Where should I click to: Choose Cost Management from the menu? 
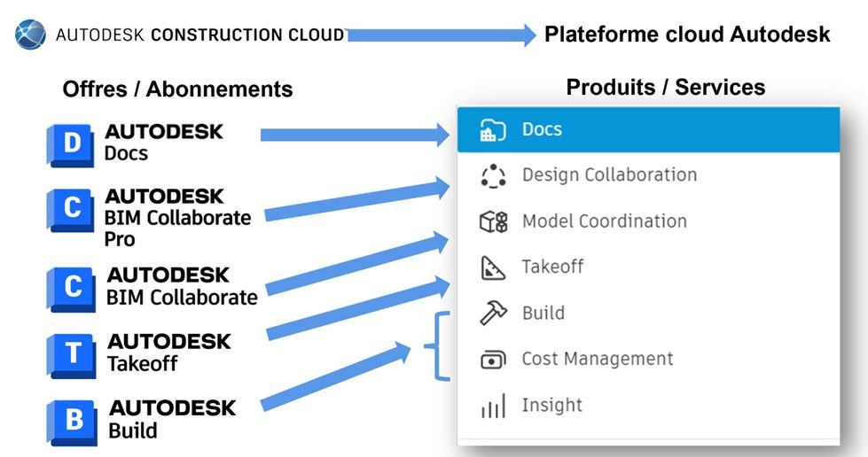pos(648,359)
